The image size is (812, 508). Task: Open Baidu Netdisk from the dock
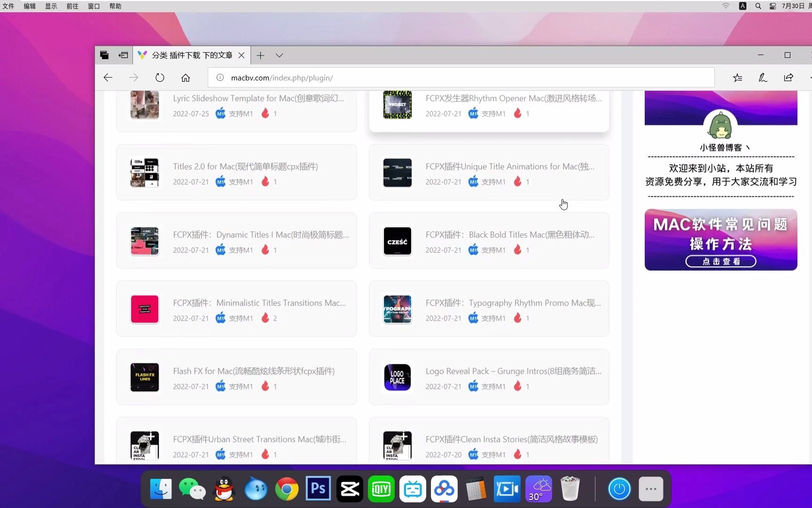pyautogui.click(x=444, y=489)
